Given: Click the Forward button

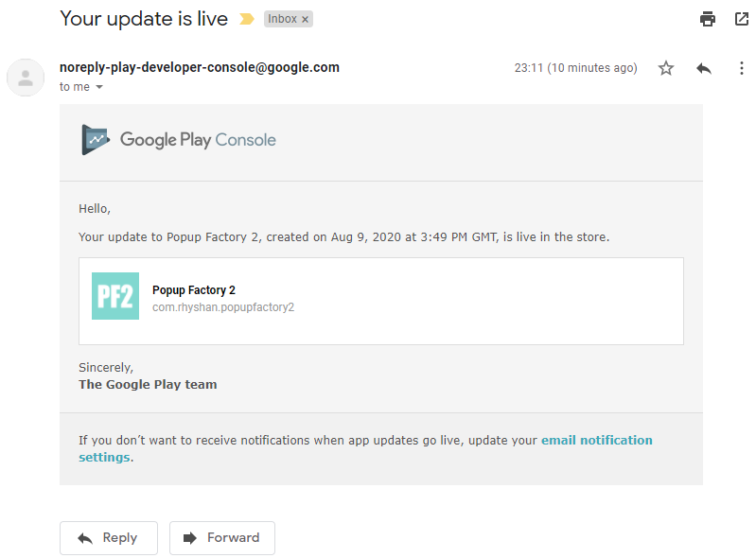Looking at the screenshot, I should click(x=222, y=538).
